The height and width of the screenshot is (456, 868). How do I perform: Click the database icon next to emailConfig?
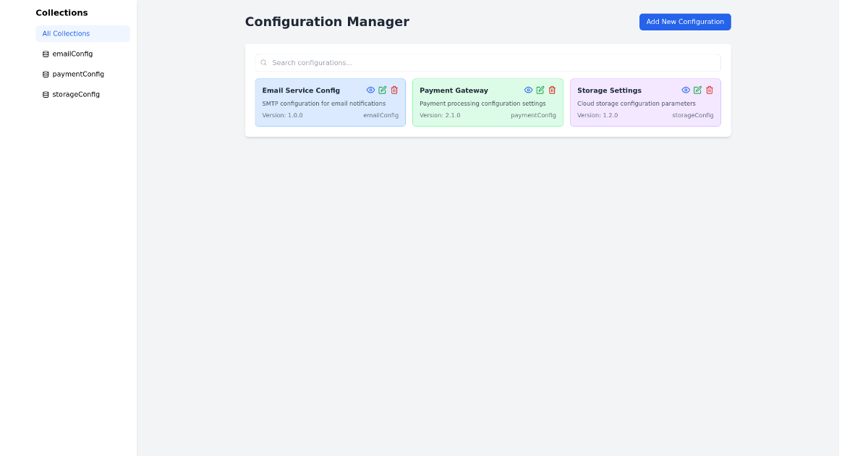pos(45,54)
